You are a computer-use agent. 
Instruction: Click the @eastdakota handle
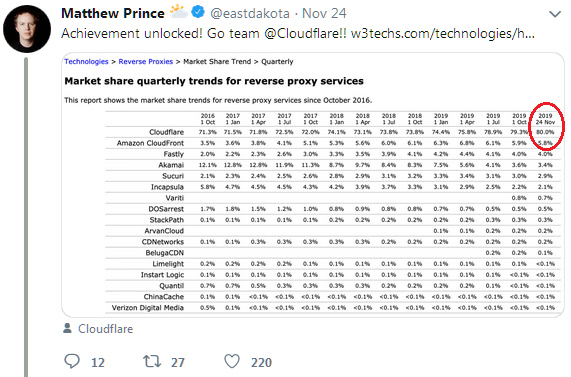[x=250, y=13]
